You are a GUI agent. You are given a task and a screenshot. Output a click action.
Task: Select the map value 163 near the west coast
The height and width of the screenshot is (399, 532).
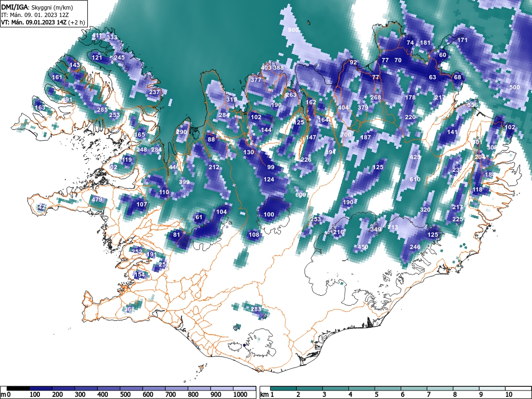pyautogui.click(x=40, y=107)
